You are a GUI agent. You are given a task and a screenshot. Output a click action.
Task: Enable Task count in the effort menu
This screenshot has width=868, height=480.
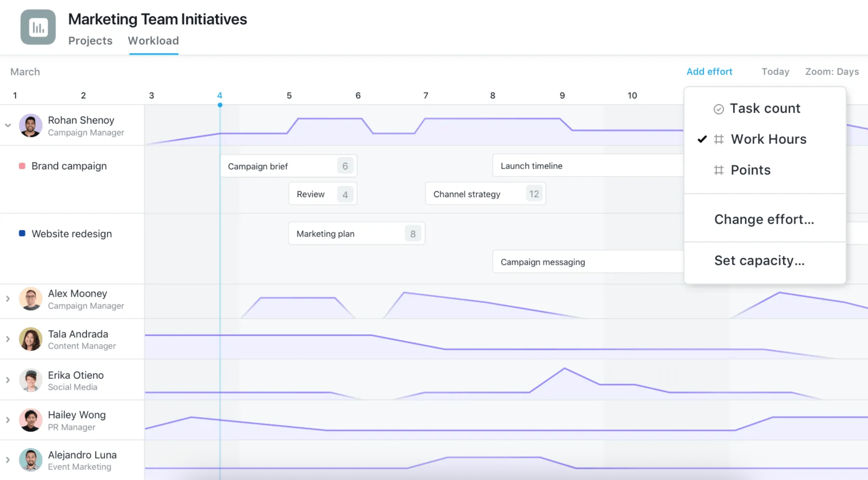[765, 109]
